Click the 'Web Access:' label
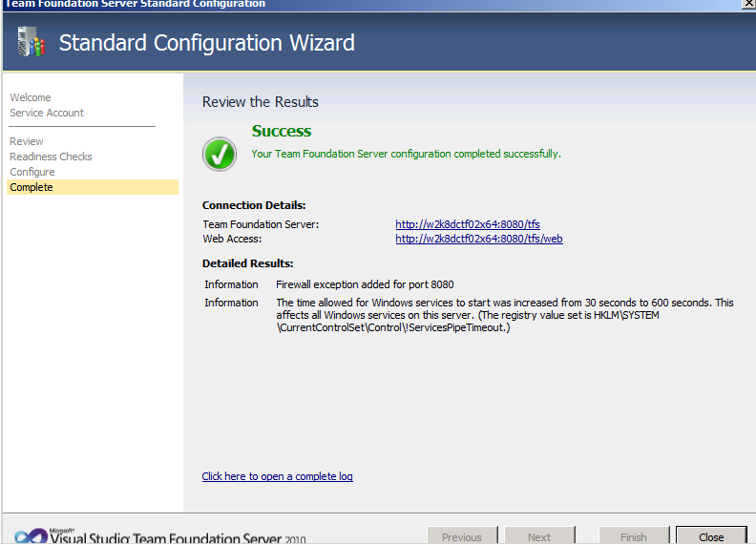Screen dimensions: 756x545 [232, 239]
